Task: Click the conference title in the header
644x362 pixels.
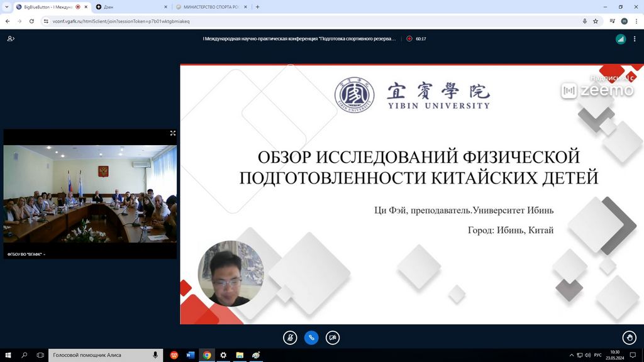Action: [x=299, y=38]
